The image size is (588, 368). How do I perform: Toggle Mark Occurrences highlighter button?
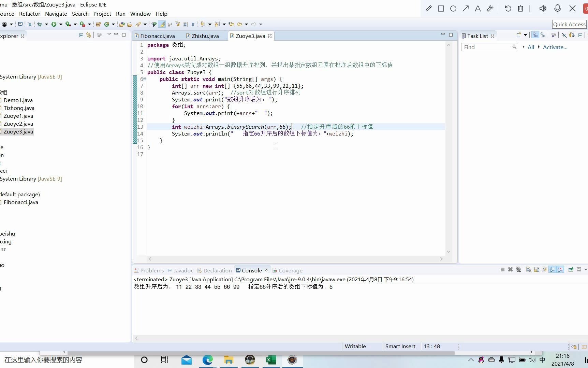coord(162,24)
